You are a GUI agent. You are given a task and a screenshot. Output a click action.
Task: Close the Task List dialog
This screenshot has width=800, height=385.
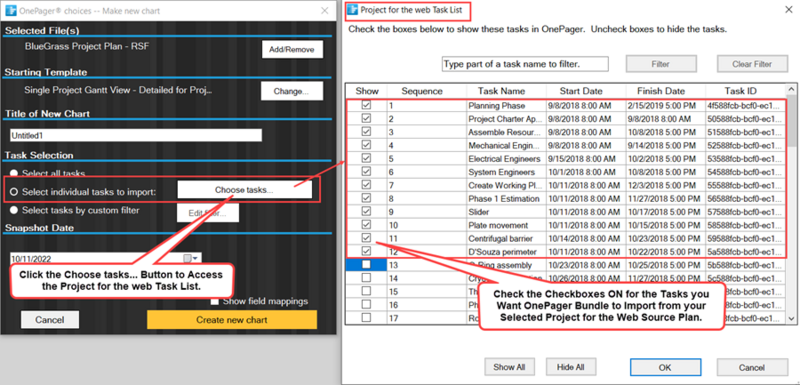788,10
